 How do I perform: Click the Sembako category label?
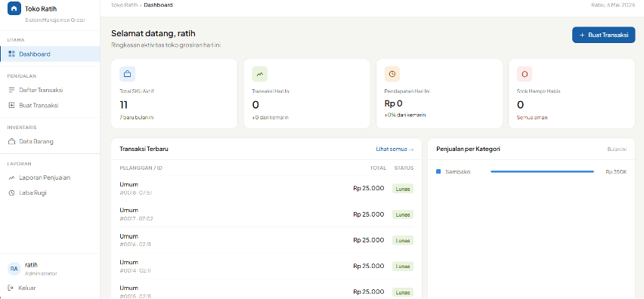pyautogui.click(x=458, y=172)
